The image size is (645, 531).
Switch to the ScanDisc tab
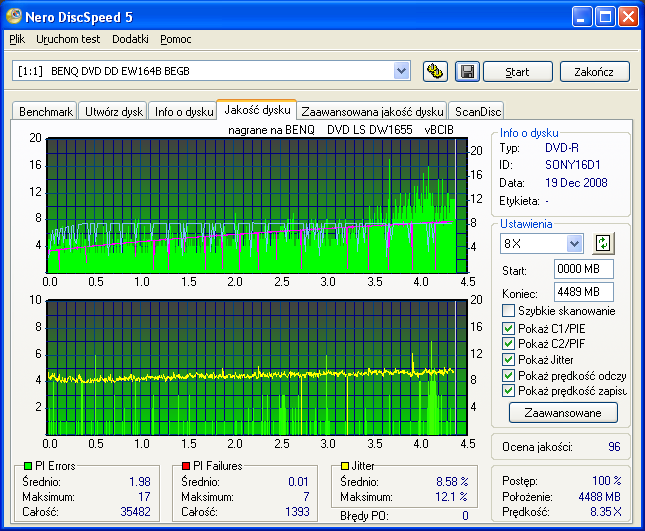pyautogui.click(x=478, y=111)
